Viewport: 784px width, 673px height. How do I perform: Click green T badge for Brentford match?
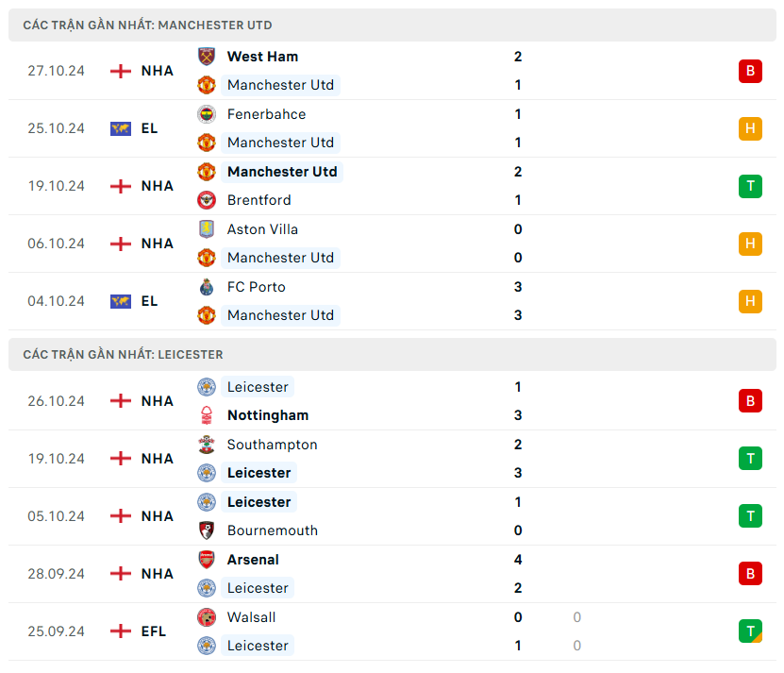pos(750,186)
